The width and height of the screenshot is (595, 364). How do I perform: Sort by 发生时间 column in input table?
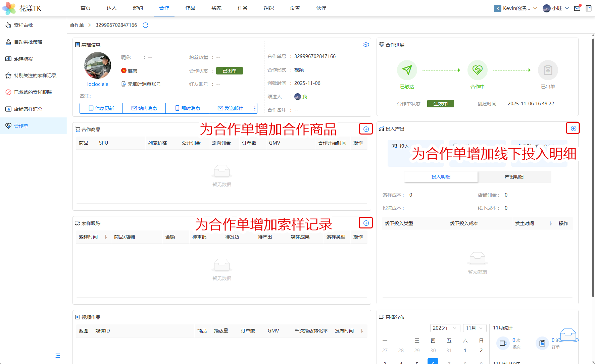pos(551,223)
